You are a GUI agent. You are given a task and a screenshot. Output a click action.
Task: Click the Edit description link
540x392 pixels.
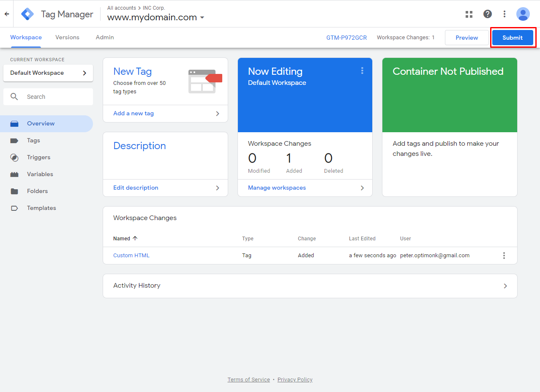136,188
